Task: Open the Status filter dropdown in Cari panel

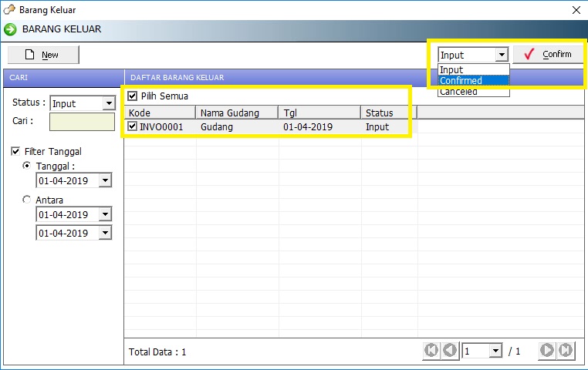Action: click(107, 103)
